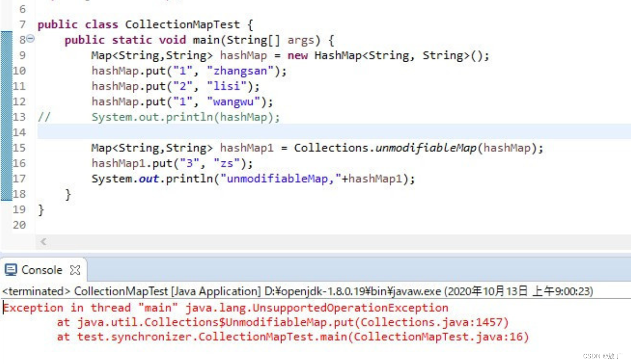Click line number 16 in the gutter
The image size is (631, 364).
point(19,163)
